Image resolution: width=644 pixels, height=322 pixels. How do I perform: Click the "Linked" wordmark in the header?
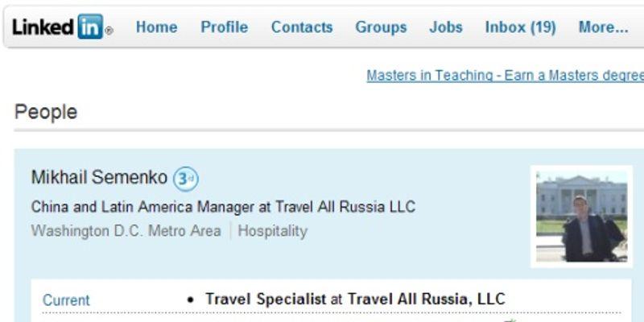click(43, 27)
